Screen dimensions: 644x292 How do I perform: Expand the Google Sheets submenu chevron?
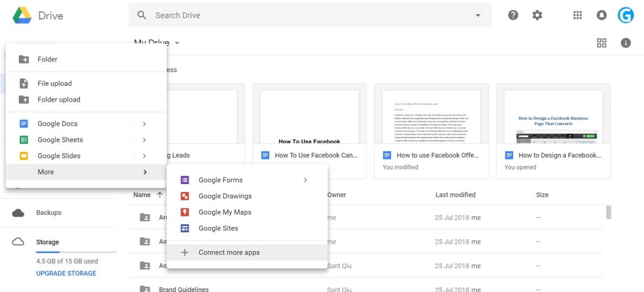144,139
